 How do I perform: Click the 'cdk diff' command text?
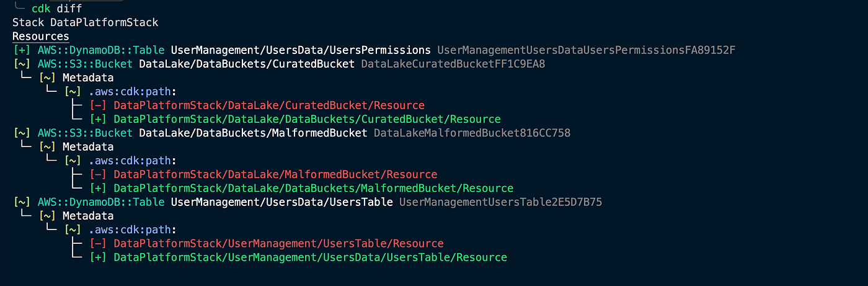(57, 9)
